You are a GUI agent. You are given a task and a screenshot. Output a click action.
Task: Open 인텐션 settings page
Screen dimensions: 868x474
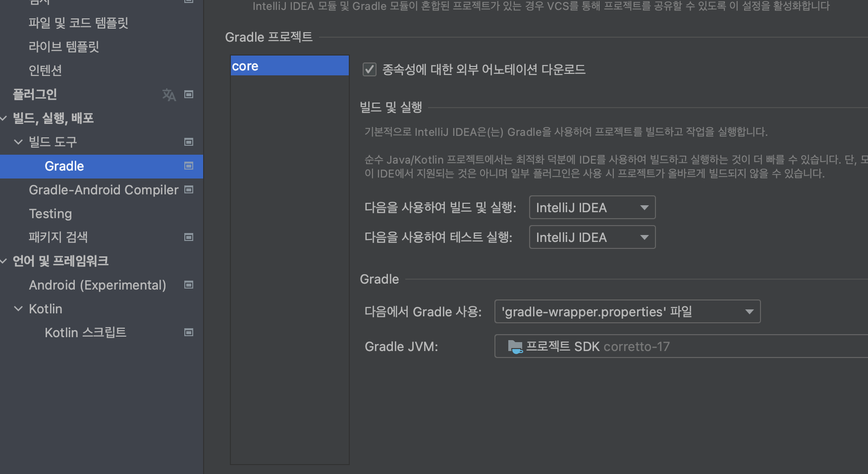[45, 70]
